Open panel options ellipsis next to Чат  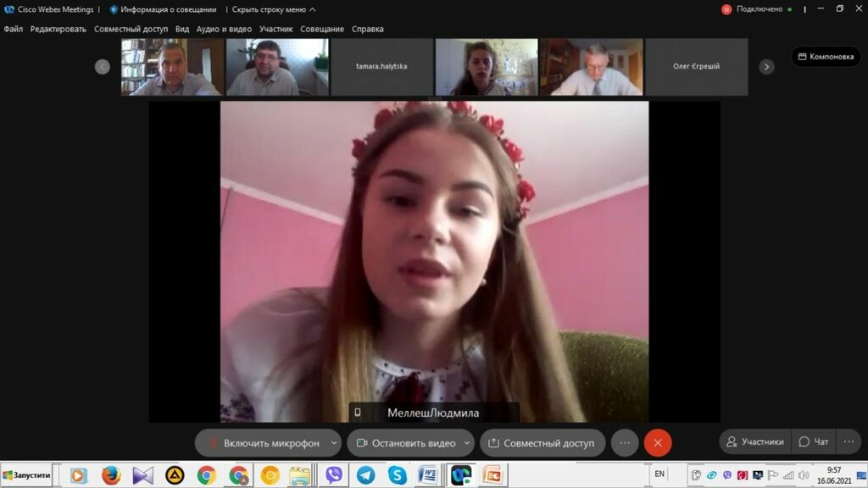849,441
